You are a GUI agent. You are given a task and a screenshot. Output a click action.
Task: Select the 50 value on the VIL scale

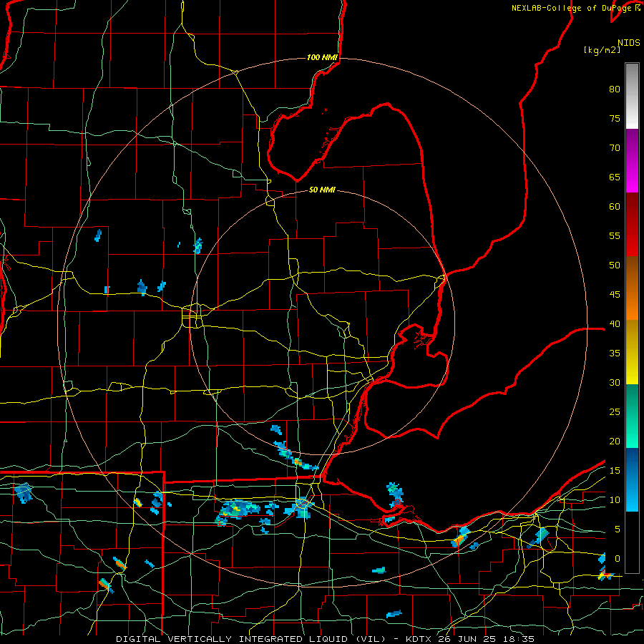tap(615, 265)
